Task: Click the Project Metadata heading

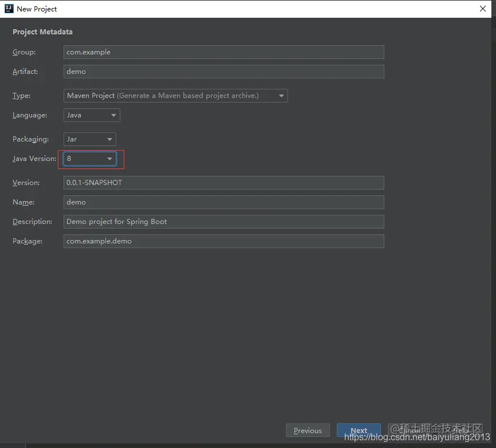Action: 42,32
